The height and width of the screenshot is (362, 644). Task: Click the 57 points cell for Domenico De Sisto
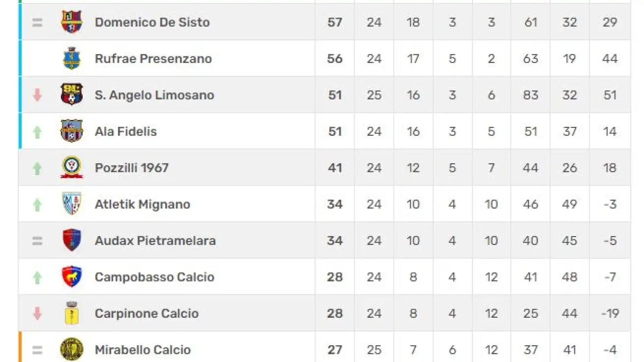pyautogui.click(x=335, y=22)
